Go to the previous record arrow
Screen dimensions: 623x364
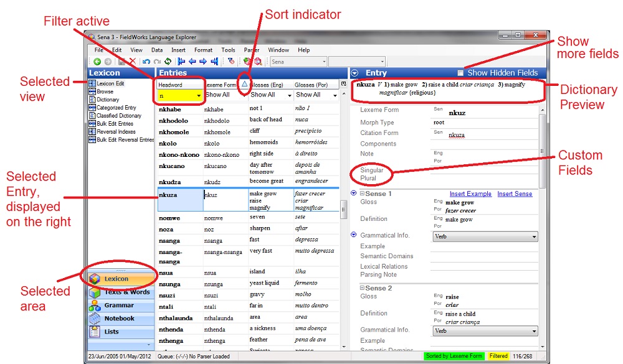[193, 62]
